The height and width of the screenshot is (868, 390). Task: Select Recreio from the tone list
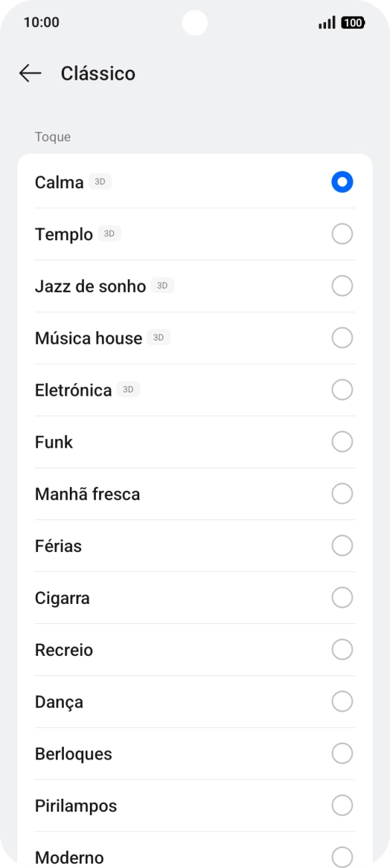[x=342, y=649]
